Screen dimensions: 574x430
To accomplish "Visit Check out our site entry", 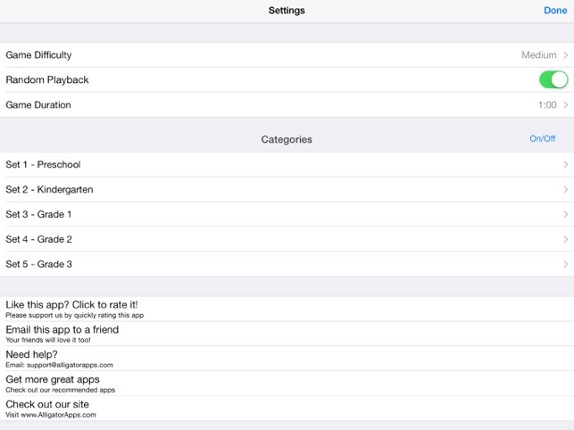I will pos(287,408).
